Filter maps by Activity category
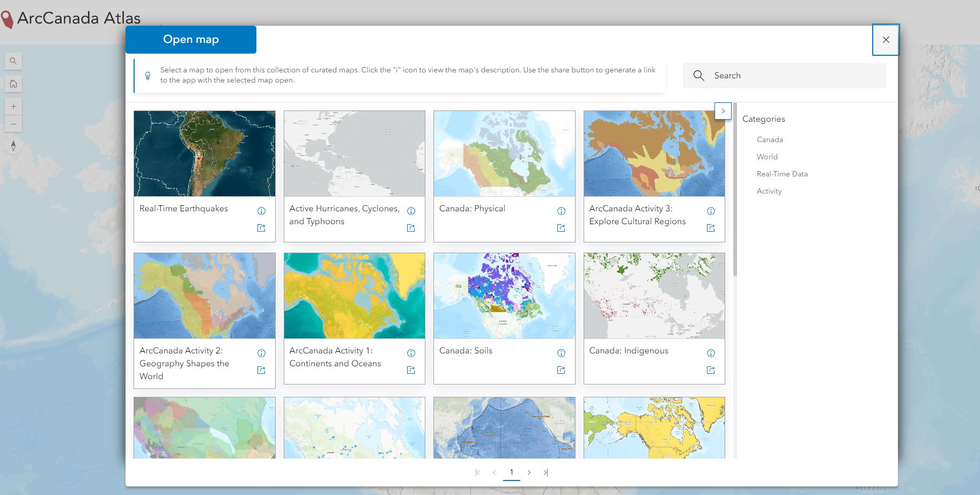Image resolution: width=980 pixels, height=495 pixels. 769,191
